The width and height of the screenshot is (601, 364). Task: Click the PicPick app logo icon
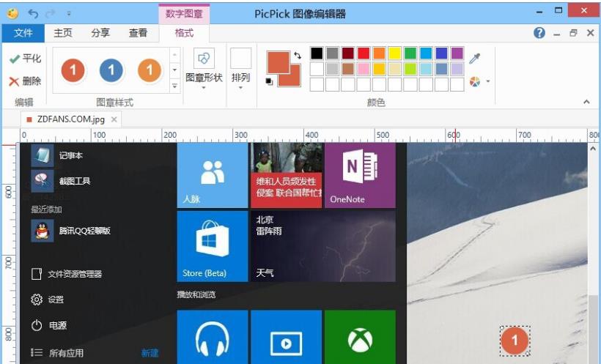click(12, 14)
